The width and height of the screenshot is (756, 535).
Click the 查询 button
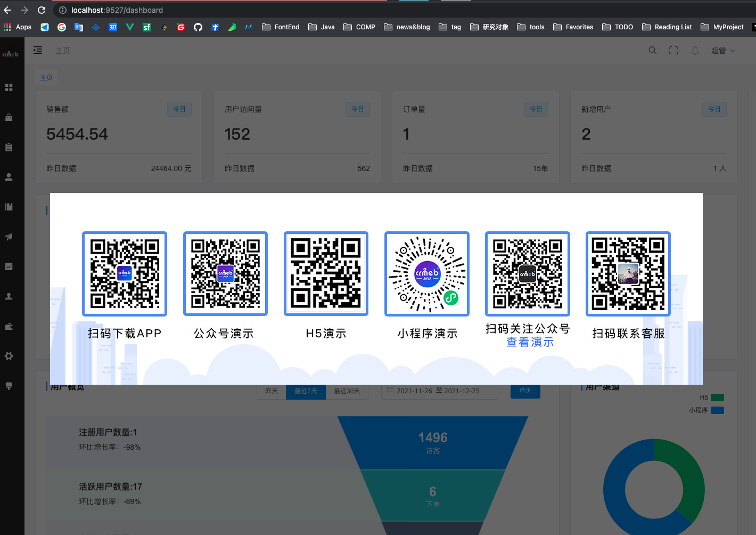(525, 391)
